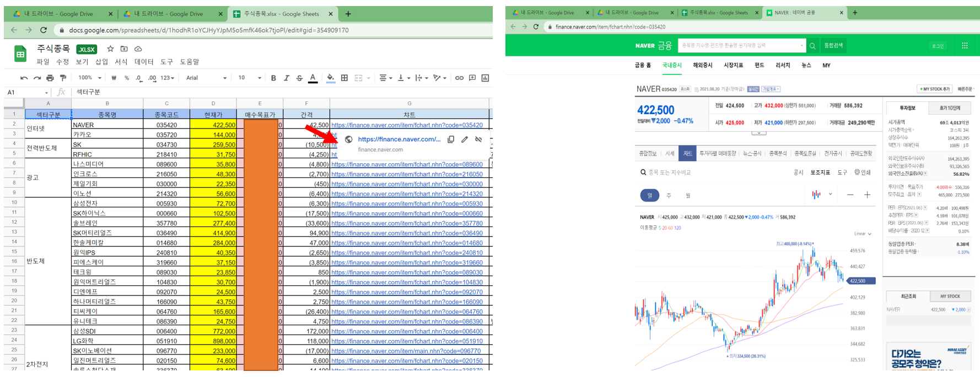
Task: Remove link icon in popup
Action: (478, 139)
